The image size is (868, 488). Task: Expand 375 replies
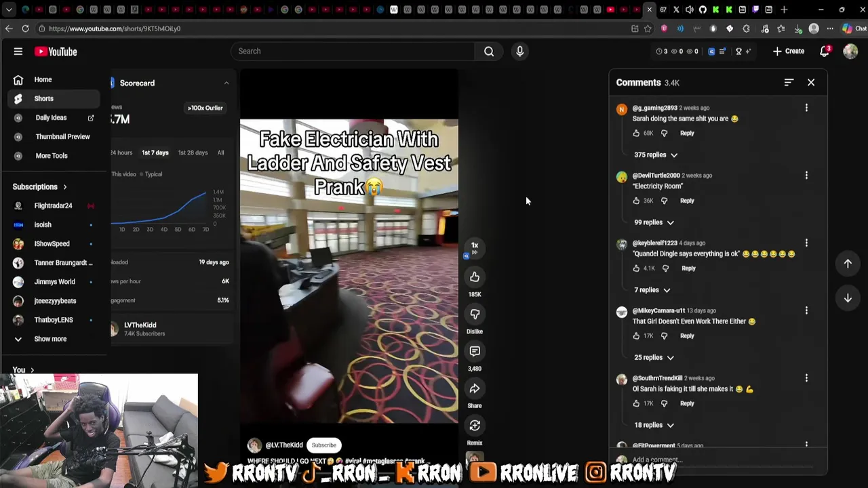(x=656, y=155)
